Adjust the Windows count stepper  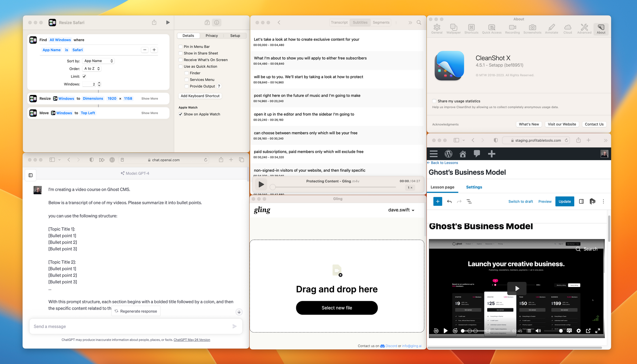pos(99,84)
